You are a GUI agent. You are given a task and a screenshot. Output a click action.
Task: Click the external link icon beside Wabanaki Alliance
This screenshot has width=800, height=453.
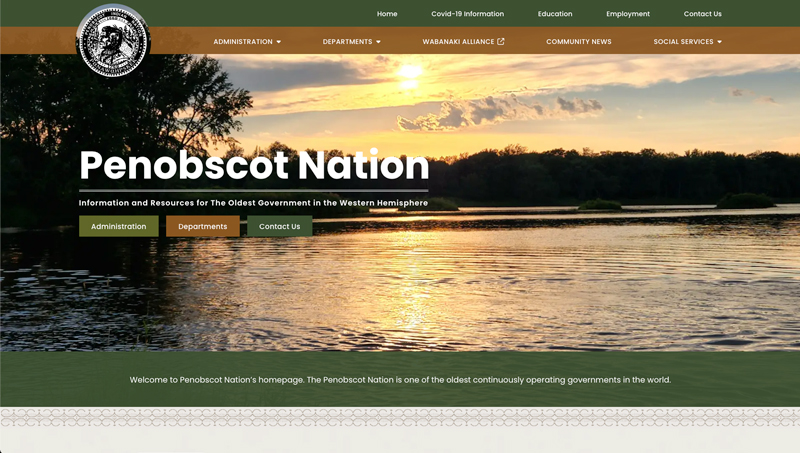click(x=501, y=41)
